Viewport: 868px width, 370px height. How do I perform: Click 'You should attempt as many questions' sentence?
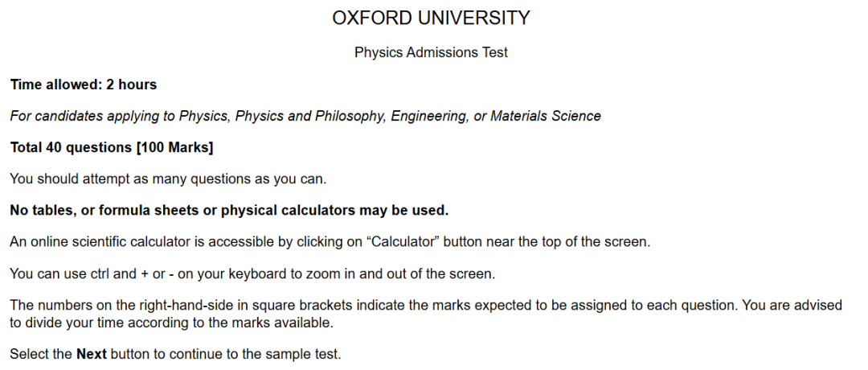coord(168,179)
